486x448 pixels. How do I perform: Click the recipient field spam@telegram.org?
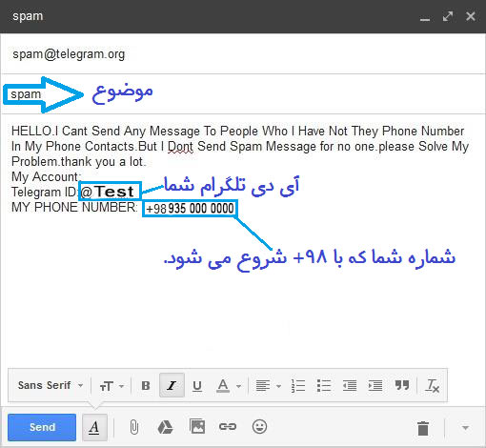tap(243, 54)
